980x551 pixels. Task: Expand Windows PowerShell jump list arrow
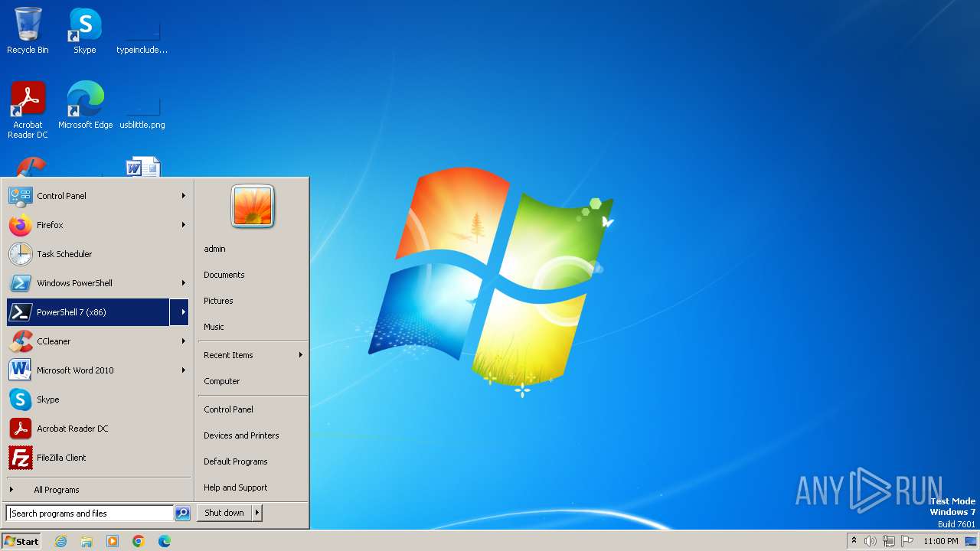point(183,283)
